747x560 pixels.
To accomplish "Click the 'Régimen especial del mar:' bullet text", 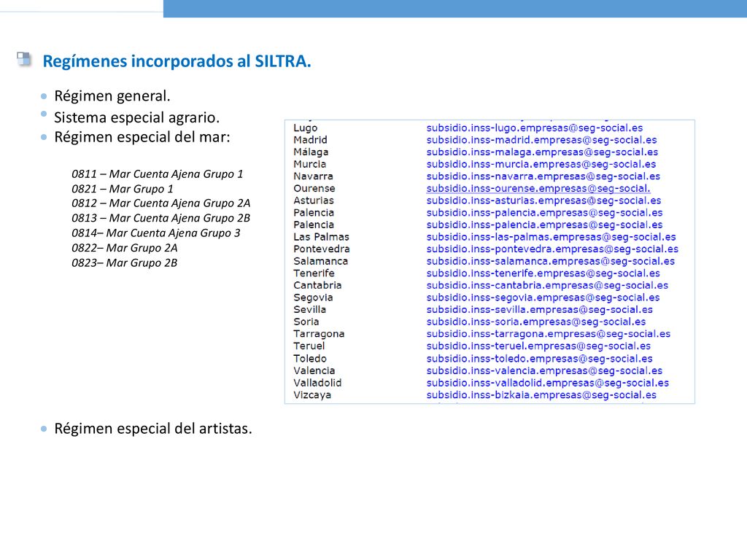I will 142,137.
